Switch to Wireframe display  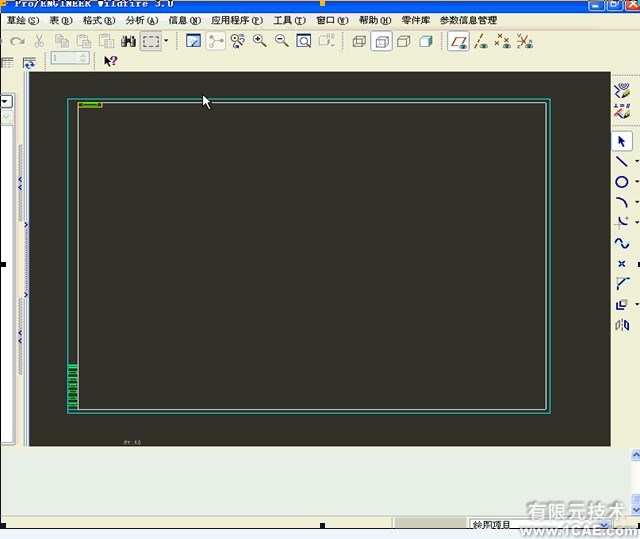pyautogui.click(x=359, y=41)
